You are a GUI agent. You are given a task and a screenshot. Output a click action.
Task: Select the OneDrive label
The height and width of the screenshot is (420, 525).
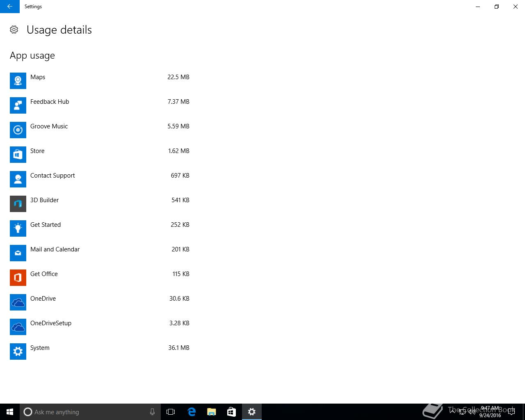tap(43, 299)
